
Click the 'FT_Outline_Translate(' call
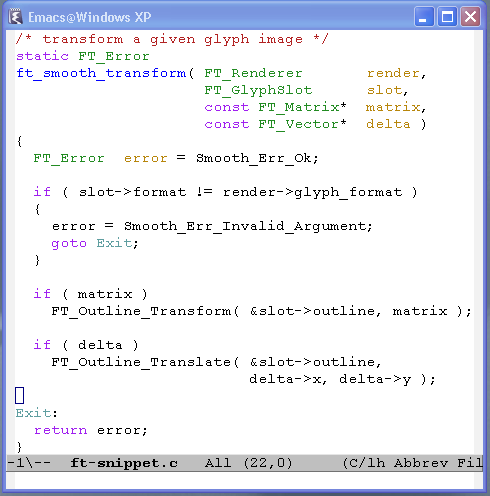pos(145,362)
